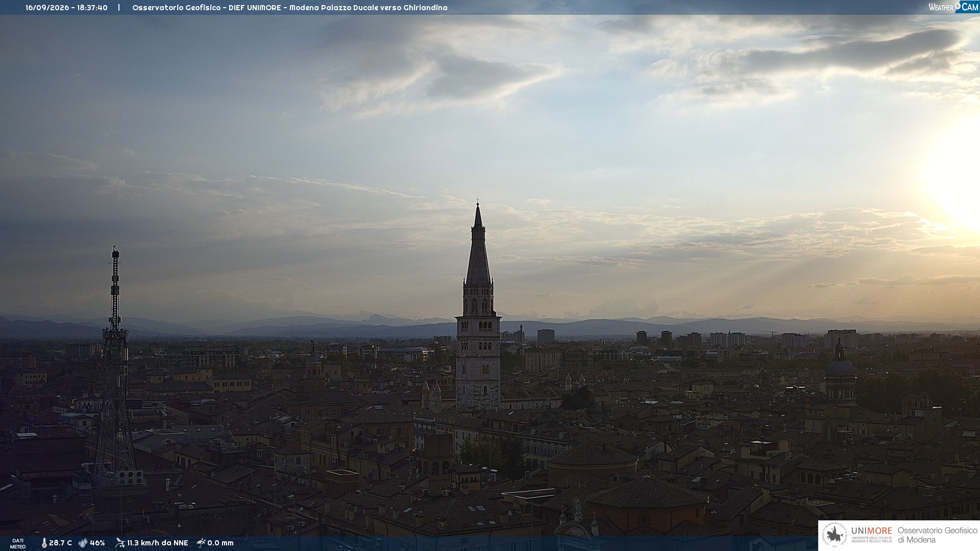Click the humidity water drops icon
Image resolution: width=980 pixels, height=551 pixels.
click(x=83, y=543)
